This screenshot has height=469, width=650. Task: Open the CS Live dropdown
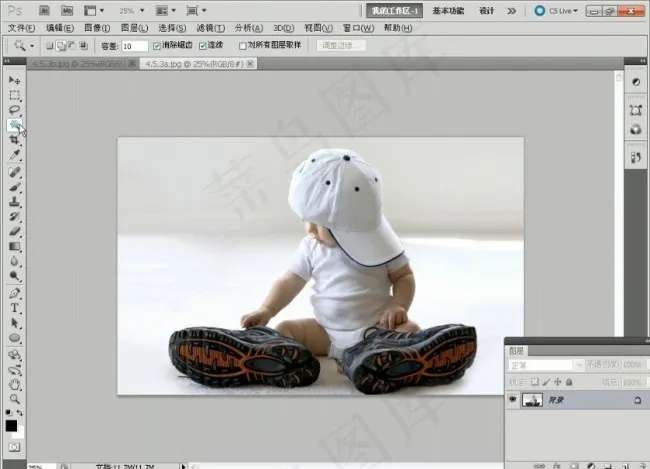coord(557,10)
